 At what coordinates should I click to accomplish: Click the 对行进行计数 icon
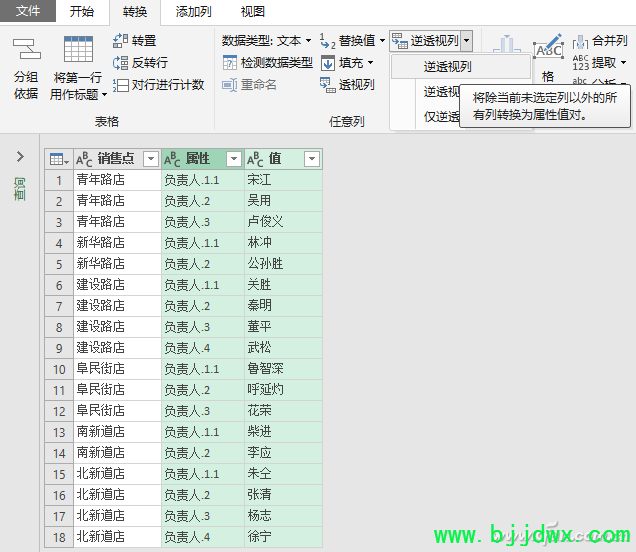(120, 85)
